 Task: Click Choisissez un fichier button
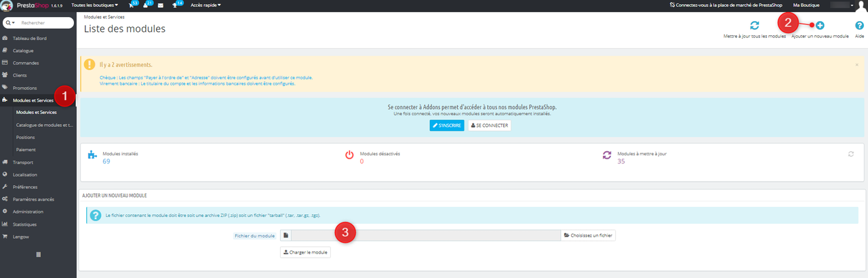coord(588,235)
